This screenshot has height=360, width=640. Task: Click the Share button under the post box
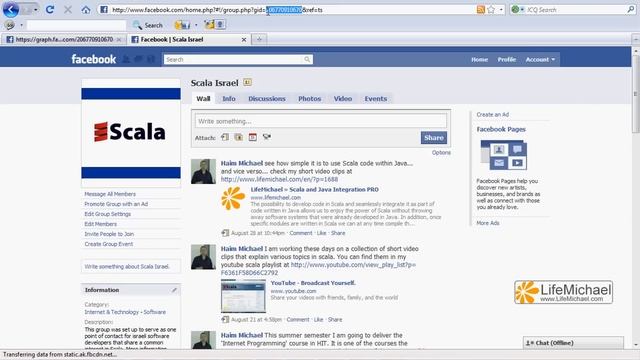(433, 138)
